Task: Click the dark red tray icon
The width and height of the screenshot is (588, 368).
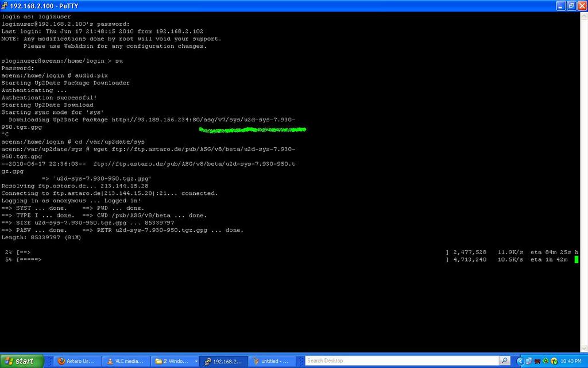Action: [x=537, y=361]
